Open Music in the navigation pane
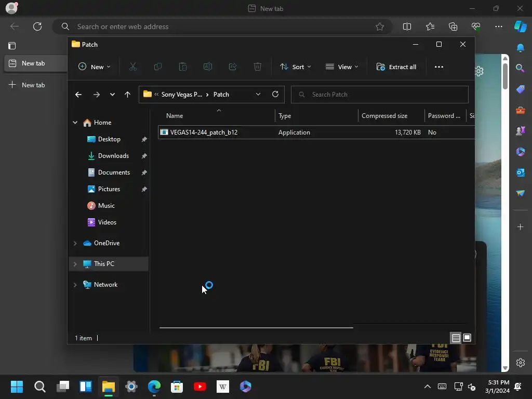The image size is (532, 399). tap(106, 206)
